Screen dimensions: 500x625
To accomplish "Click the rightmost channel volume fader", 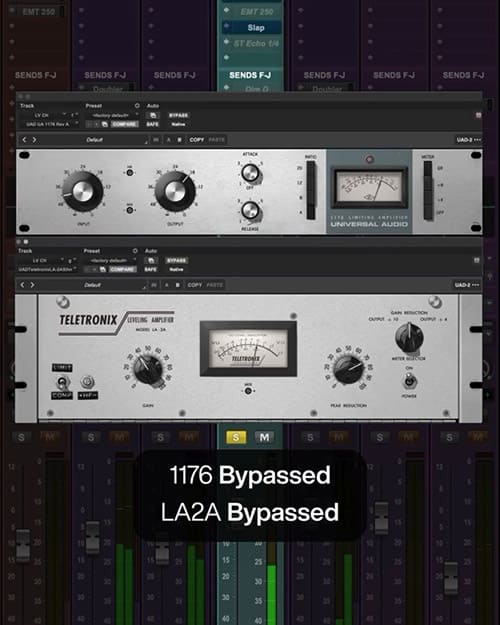I will click(451, 578).
